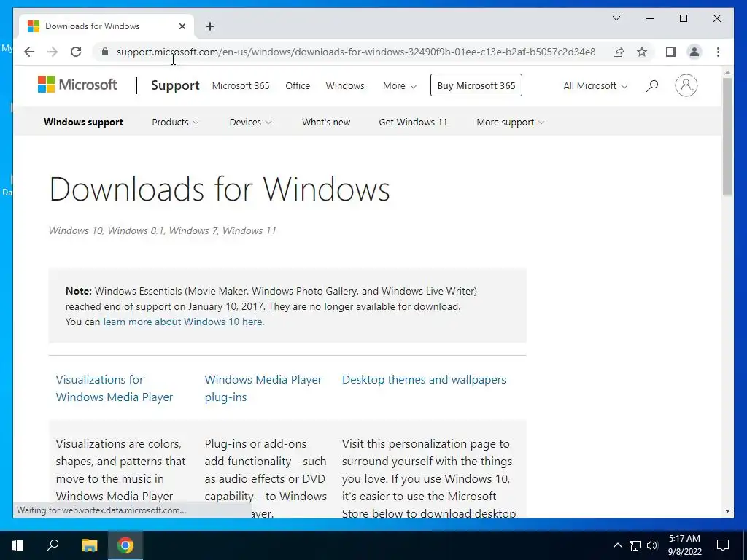Select the Chrome icon in the taskbar

[x=125, y=545]
